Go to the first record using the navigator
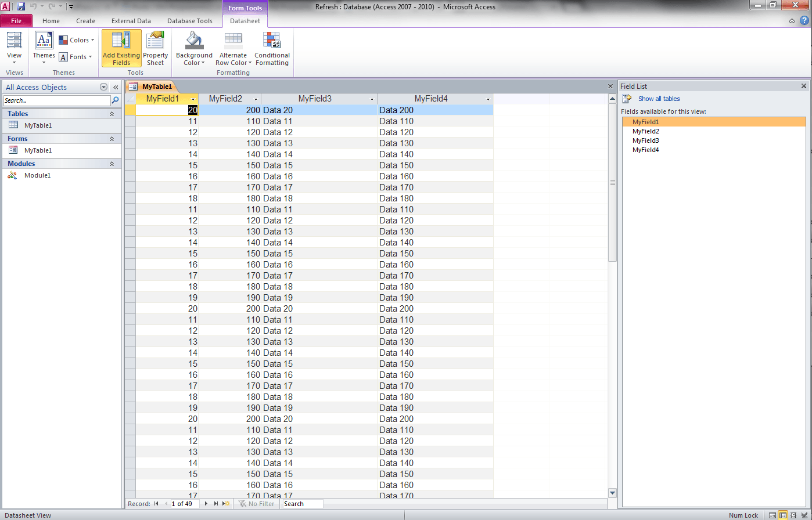 [x=156, y=504]
